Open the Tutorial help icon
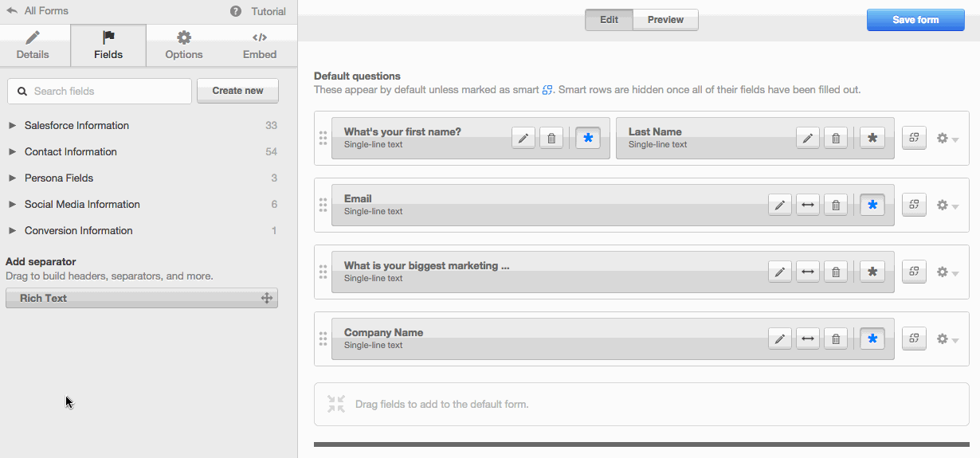This screenshot has width=980, height=458. click(236, 11)
